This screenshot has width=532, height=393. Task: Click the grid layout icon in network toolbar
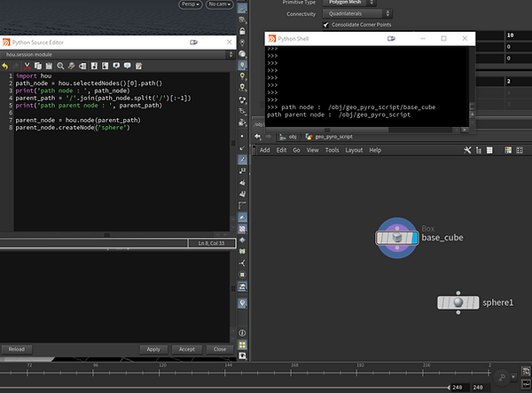click(x=520, y=150)
